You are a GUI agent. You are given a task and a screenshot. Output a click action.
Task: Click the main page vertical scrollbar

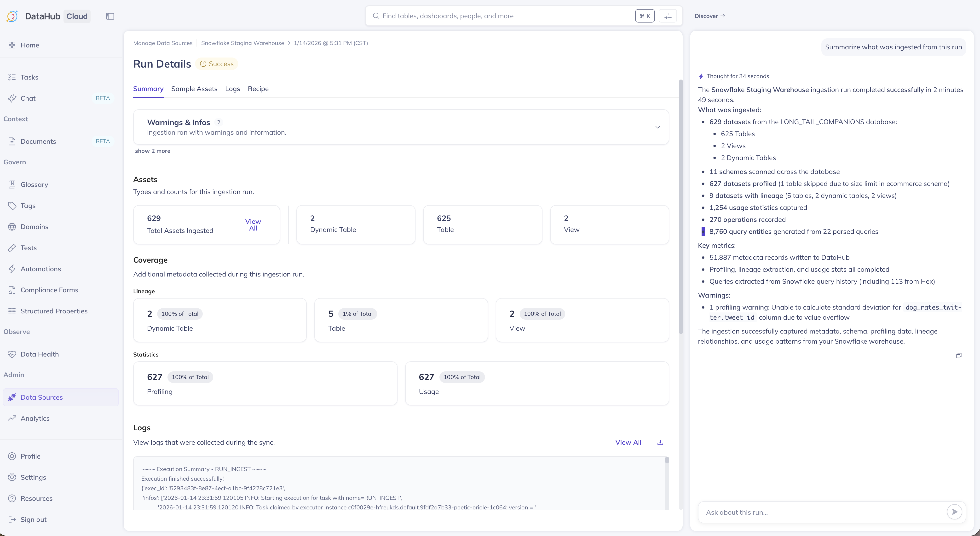coord(680,205)
